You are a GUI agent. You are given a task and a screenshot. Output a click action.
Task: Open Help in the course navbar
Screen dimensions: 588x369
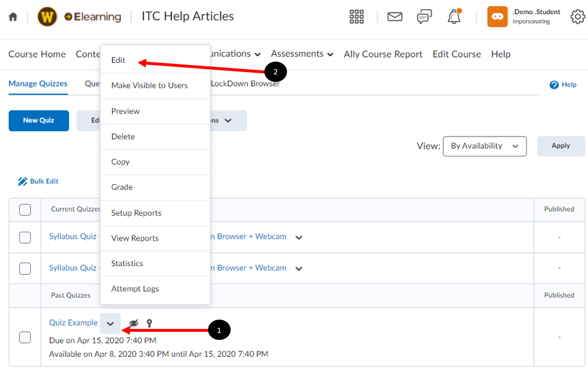pyautogui.click(x=501, y=55)
